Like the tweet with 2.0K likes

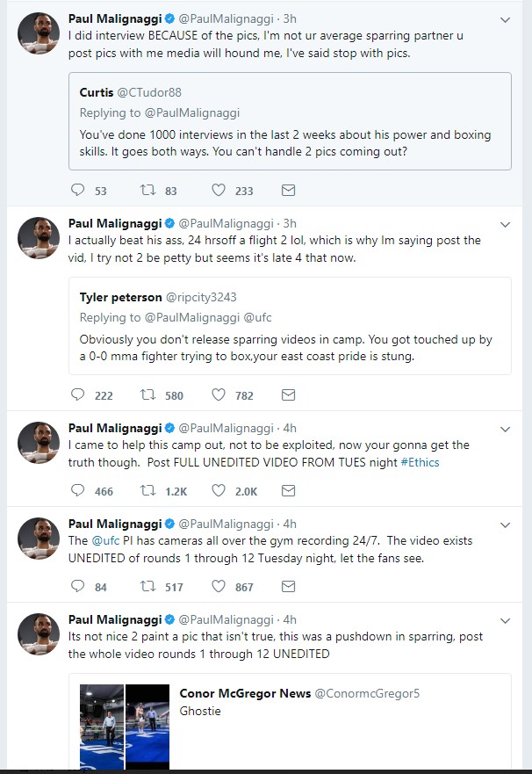(x=219, y=491)
